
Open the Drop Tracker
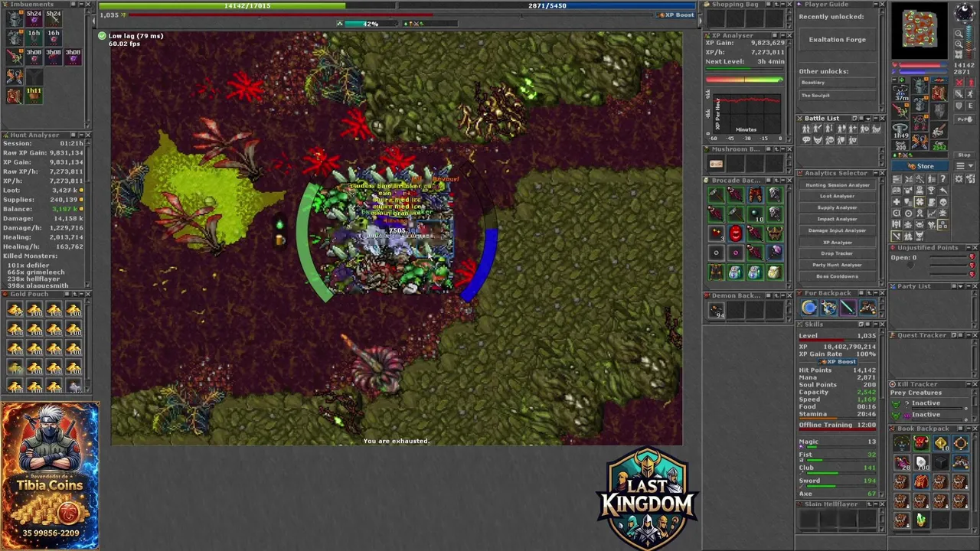(838, 253)
